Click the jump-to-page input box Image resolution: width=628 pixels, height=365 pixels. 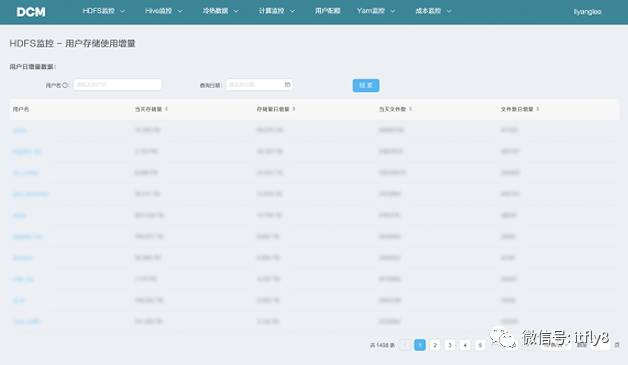601,345
